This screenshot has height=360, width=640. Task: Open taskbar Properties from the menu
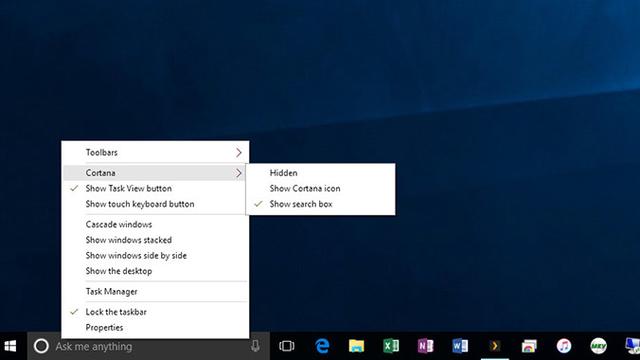155,327
